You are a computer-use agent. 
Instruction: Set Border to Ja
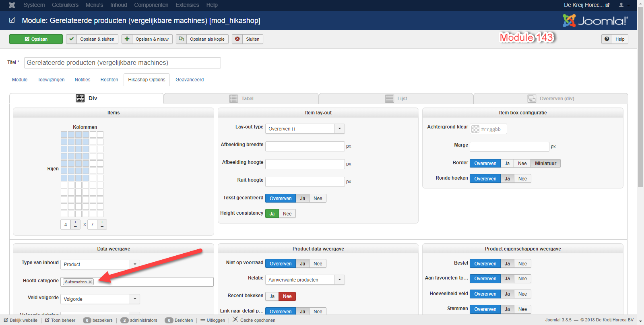tap(507, 164)
